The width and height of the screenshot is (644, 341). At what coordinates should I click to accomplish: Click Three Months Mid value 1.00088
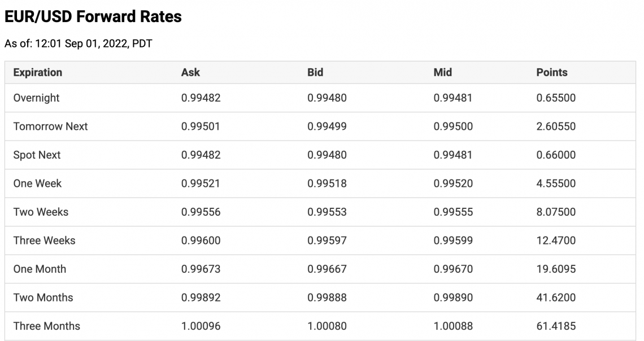pos(454,326)
